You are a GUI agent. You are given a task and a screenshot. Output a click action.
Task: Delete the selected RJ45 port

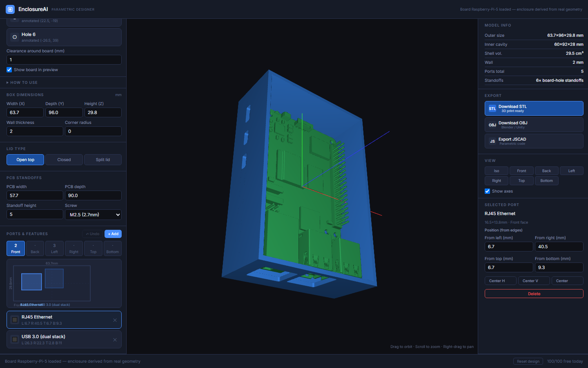(534, 294)
